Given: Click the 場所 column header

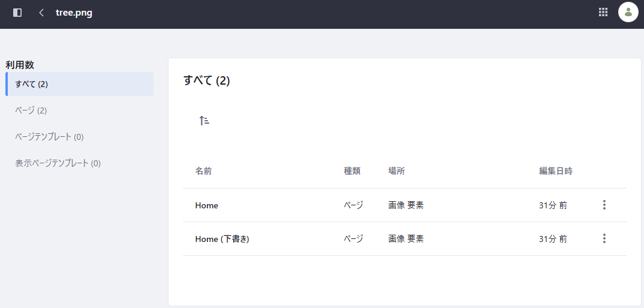Looking at the screenshot, I should (x=396, y=171).
